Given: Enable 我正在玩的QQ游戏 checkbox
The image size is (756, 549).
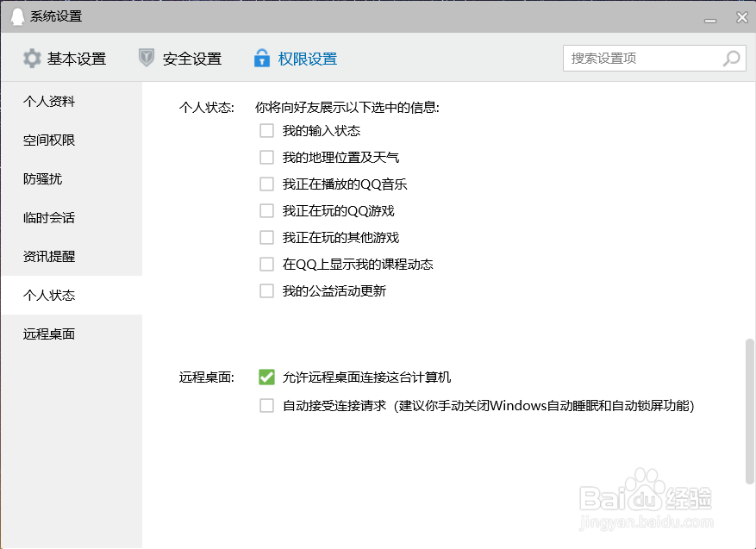Looking at the screenshot, I should point(266,210).
